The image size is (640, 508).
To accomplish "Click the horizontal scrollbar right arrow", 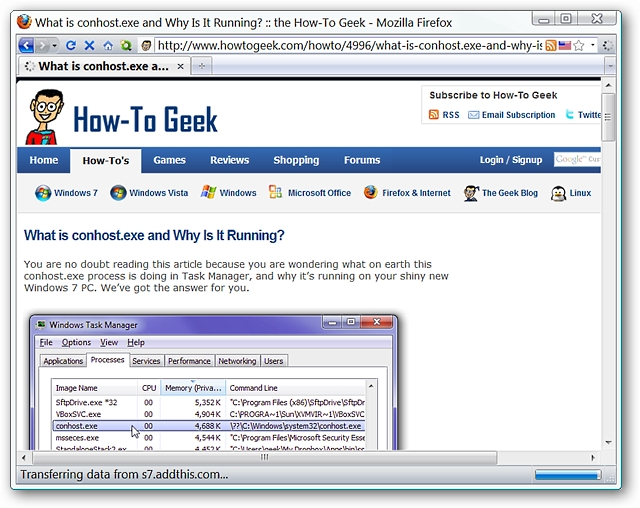I will point(593,457).
